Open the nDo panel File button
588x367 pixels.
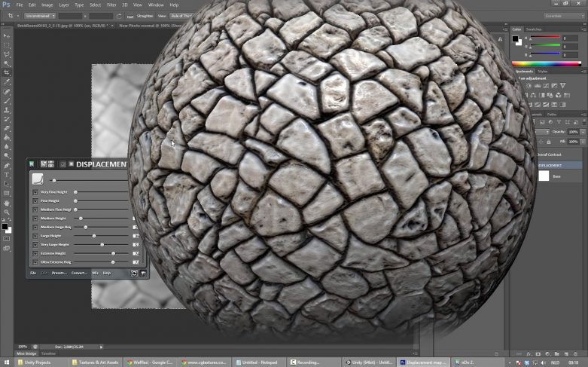33,274
